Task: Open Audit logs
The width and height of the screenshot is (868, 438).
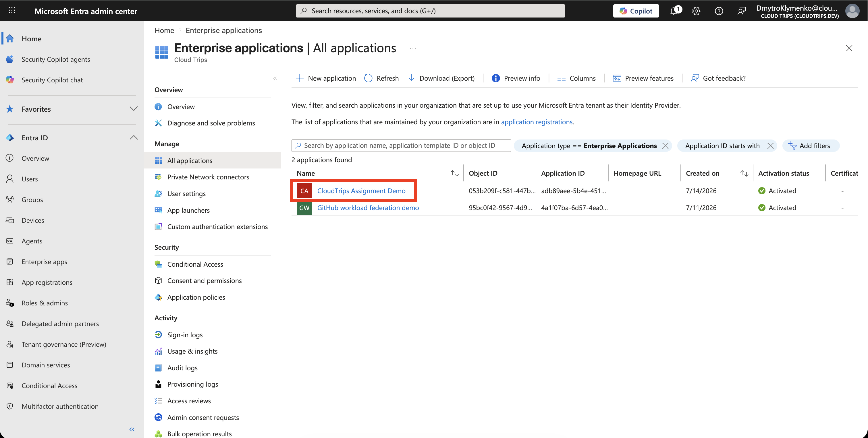Action: pyautogui.click(x=182, y=368)
